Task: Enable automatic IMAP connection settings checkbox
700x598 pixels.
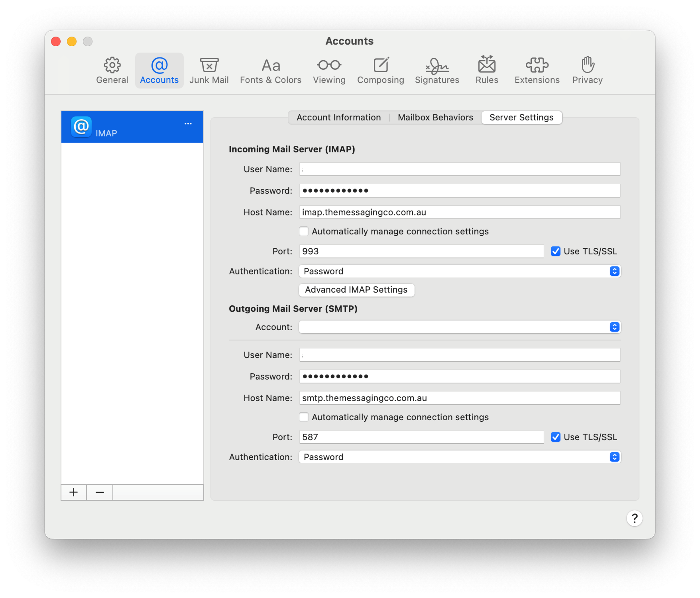Action: point(304,231)
